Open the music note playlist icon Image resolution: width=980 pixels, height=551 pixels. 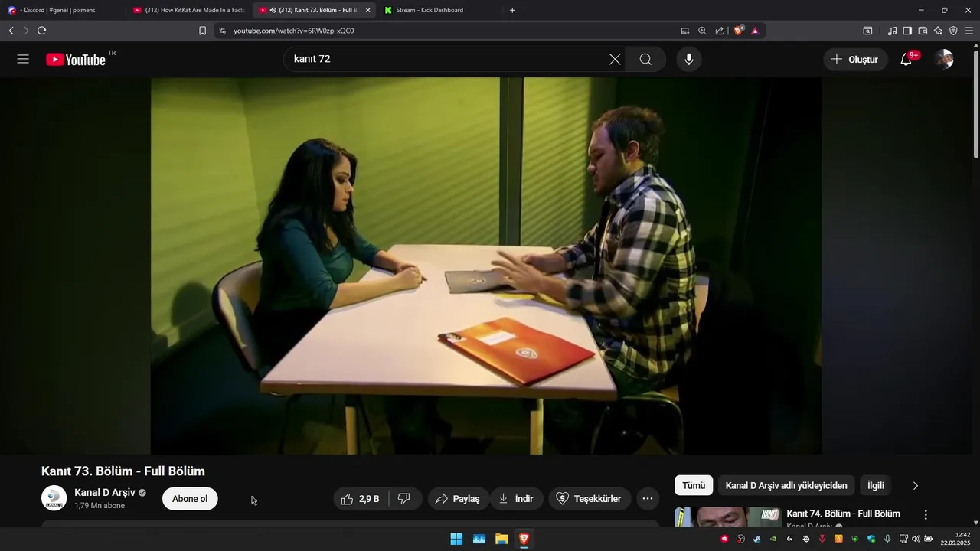(x=892, y=31)
